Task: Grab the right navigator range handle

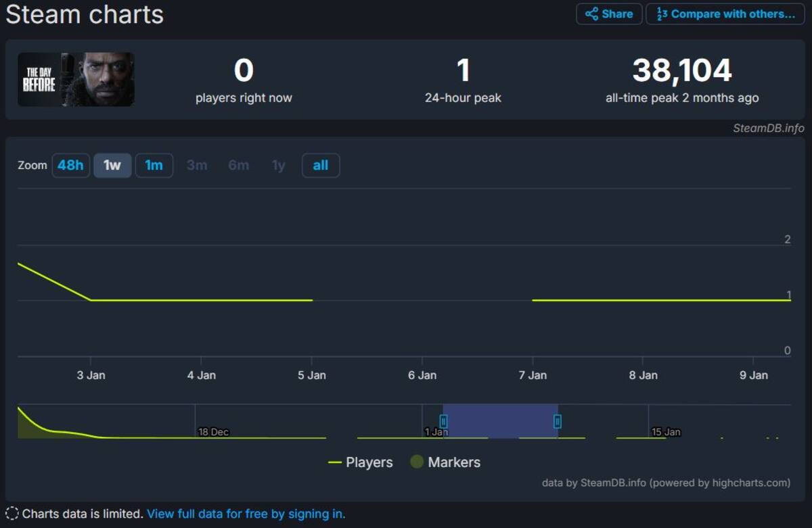Action: pos(558,422)
